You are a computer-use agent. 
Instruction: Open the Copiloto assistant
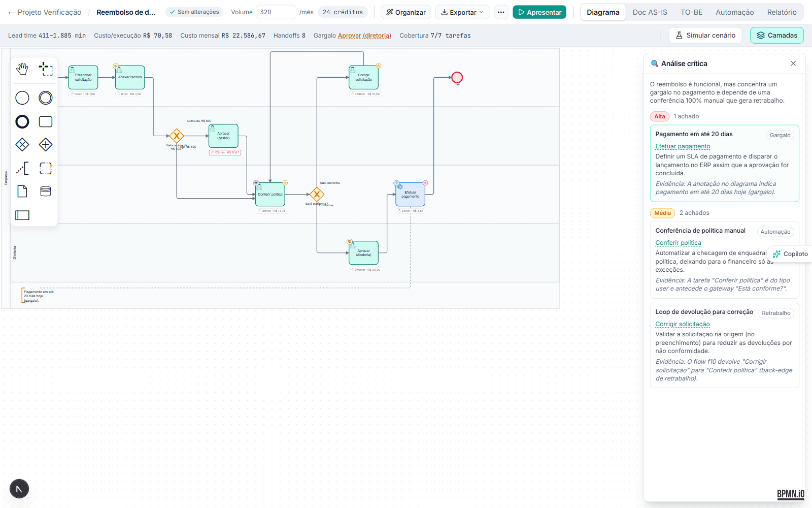(790, 254)
